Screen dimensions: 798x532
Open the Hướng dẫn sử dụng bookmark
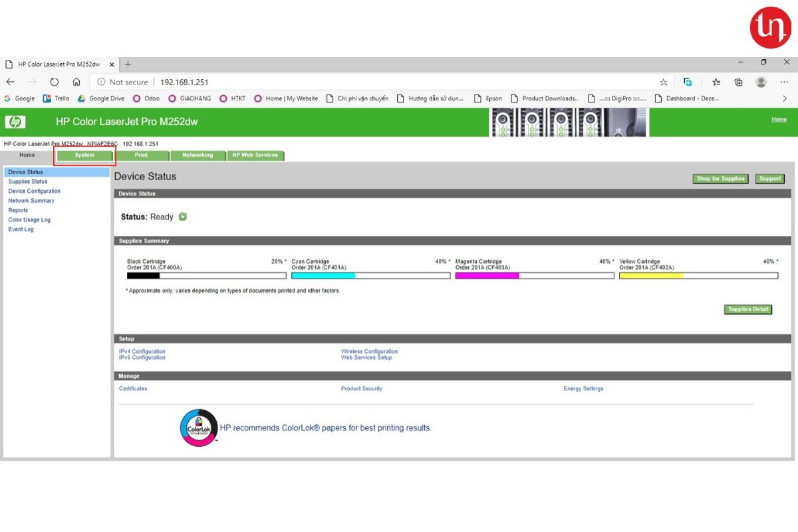(430, 98)
